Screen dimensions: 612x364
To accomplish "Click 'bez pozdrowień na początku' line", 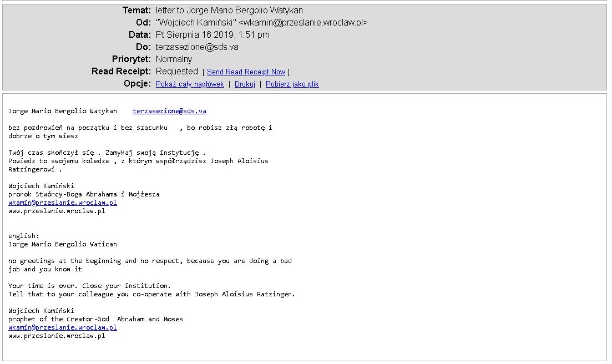I will click(140, 128).
